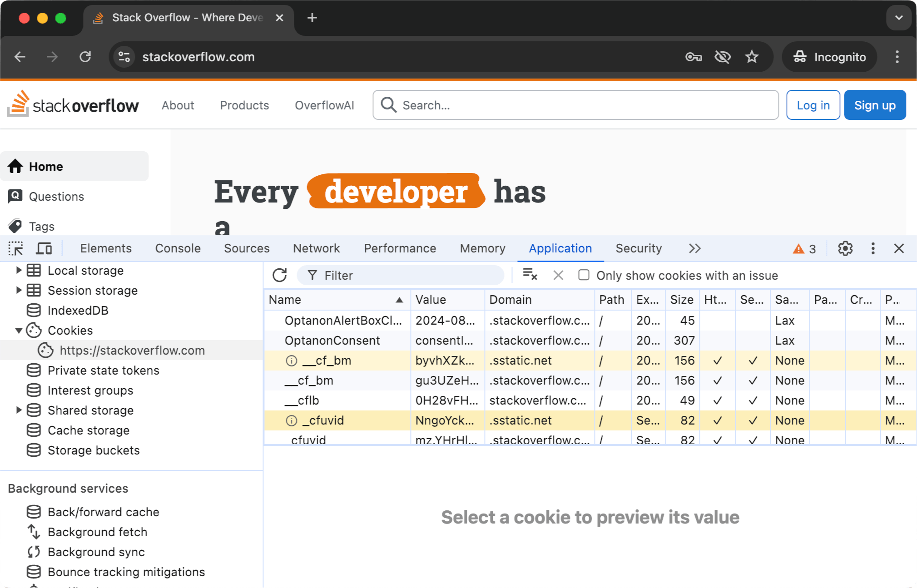
Task: Select the __cflb cookie row
Action: click(590, 400)
